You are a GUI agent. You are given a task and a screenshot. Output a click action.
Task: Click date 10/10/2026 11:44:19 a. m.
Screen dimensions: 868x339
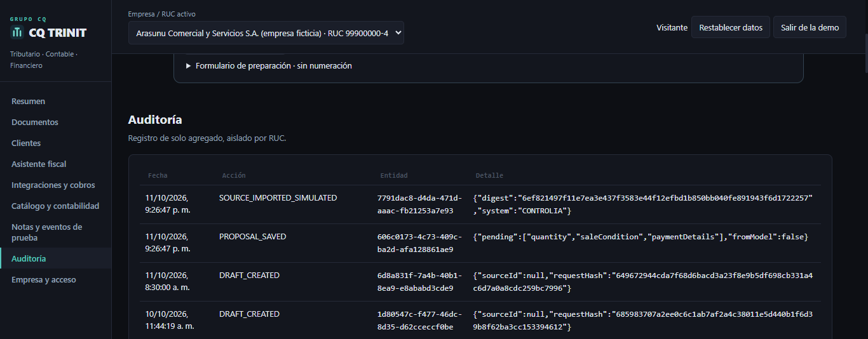tap(170, 321)
